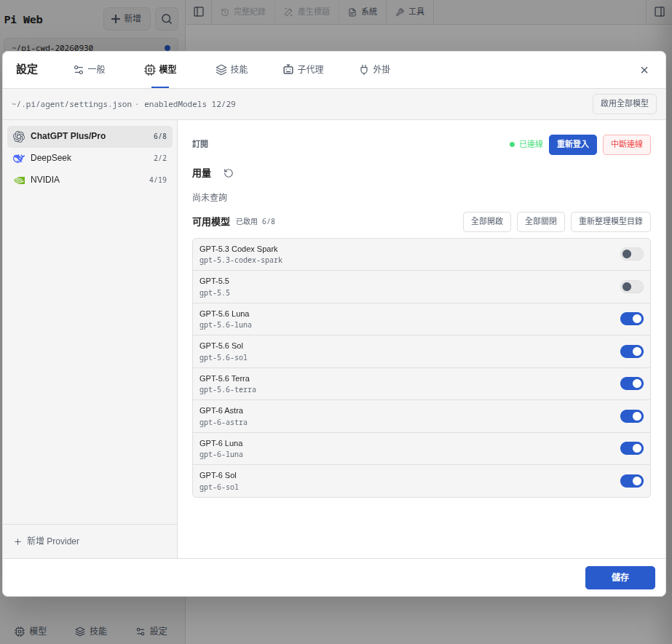Select the 模型 settings tab
The width and height of the screenshot is (672, 644).
point(160,69)
